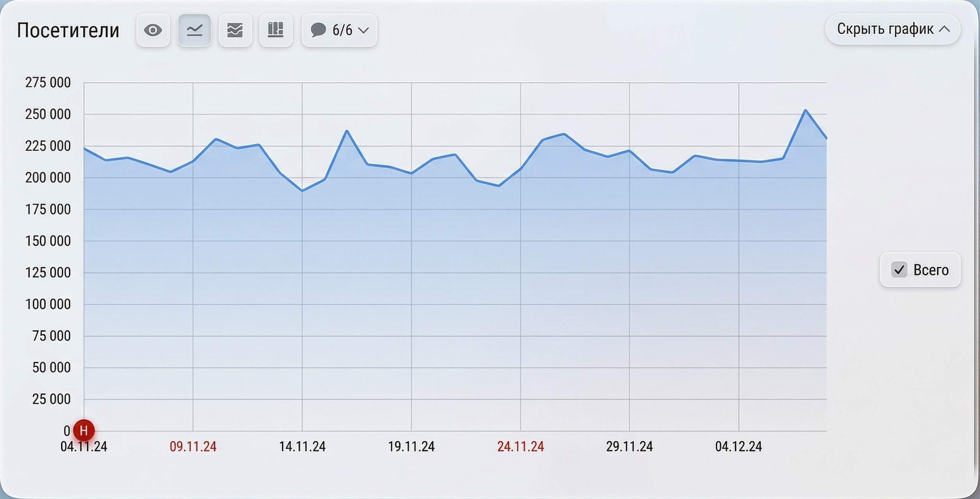The height and width of the screenshot is (499, 980).
Task: Select the eye visibility icon near chart title
Action: (153, 30)
